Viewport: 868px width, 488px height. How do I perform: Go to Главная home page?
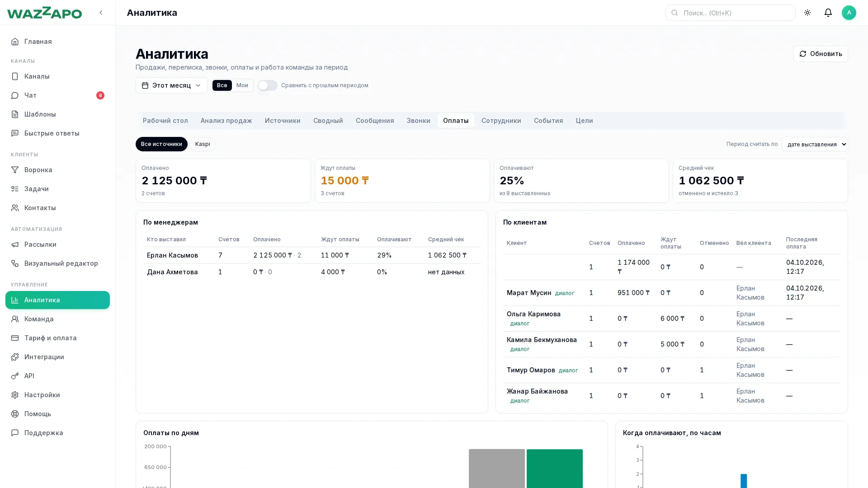(x=57, y=42)
